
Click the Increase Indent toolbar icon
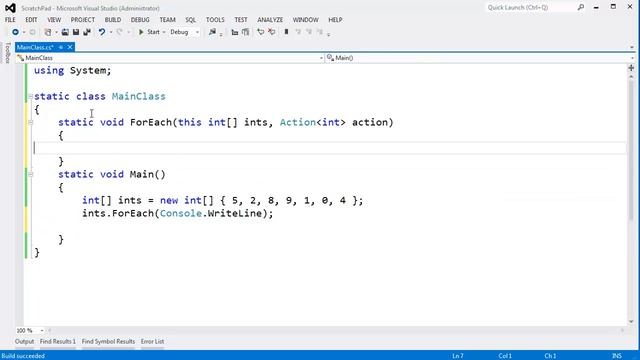pos(245,32)
